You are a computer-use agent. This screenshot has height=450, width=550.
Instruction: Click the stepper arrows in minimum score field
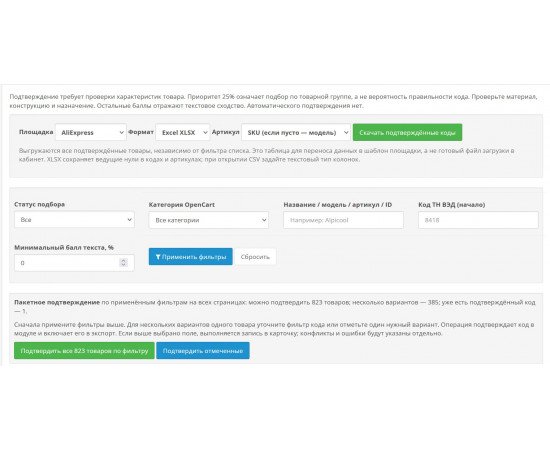(x=123, y=262)
